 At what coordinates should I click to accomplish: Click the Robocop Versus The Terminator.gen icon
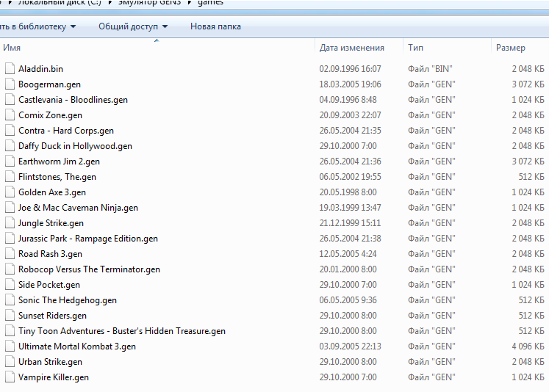10,269
